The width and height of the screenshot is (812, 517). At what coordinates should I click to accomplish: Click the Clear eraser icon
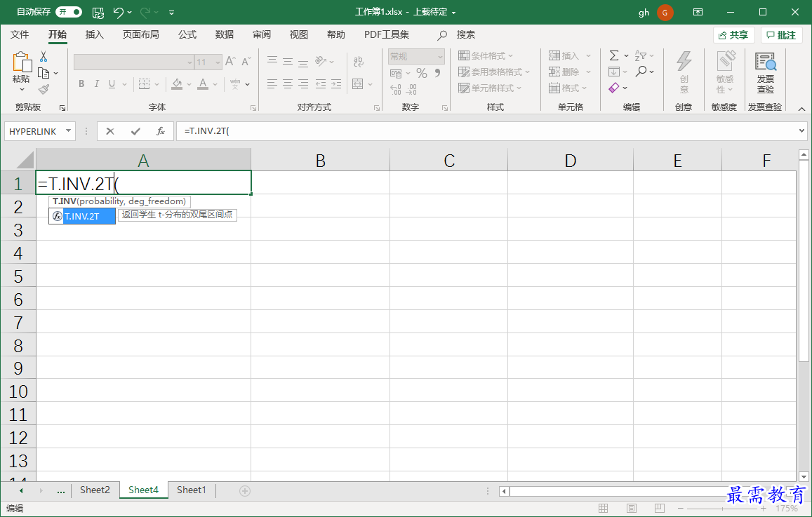[614, 88]
